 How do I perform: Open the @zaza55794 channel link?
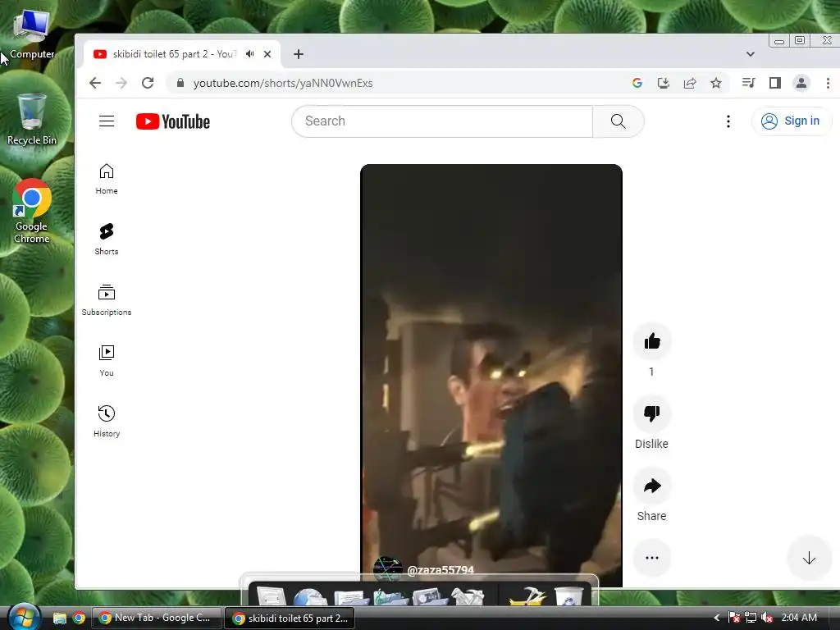441,570
